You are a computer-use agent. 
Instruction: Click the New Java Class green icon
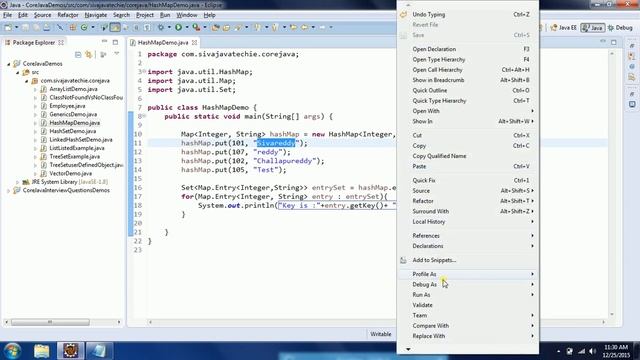point(84,27)
